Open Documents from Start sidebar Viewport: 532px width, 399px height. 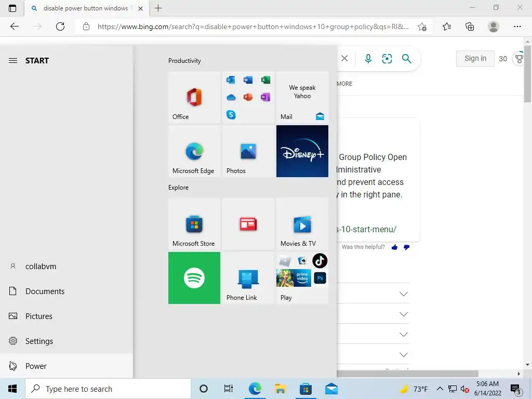pyautogui.click(x=66, y=291)
